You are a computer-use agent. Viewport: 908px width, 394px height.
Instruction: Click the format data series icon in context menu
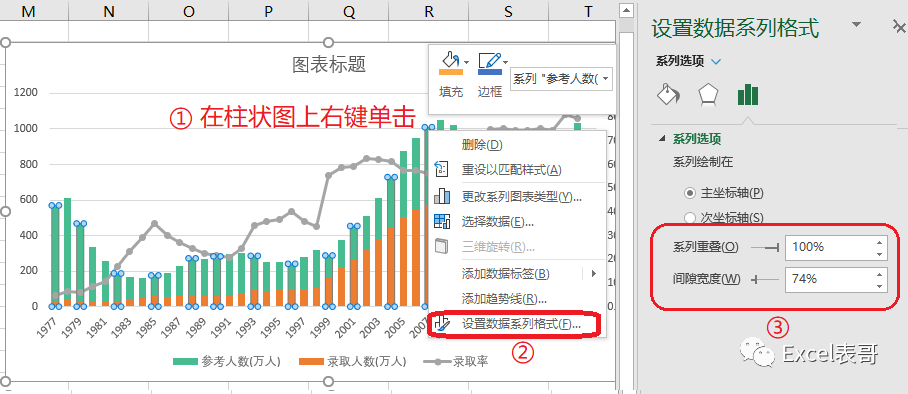click(x=442, y=323)
